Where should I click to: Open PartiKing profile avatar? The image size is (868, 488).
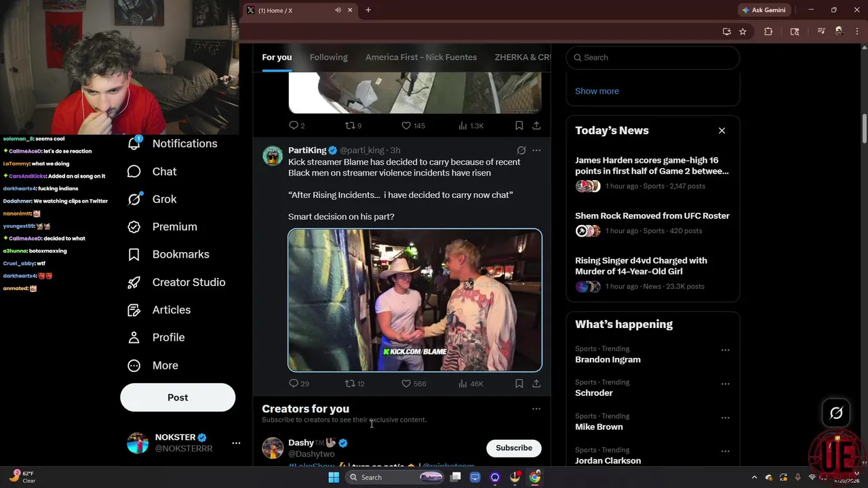273,155
